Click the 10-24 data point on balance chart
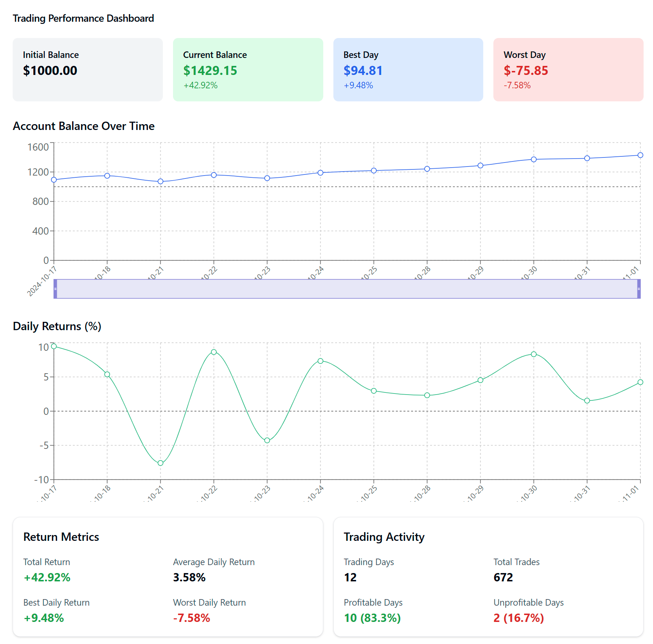Image resolution: width=653 pixels, height=644 pixels. coord(320,173)
